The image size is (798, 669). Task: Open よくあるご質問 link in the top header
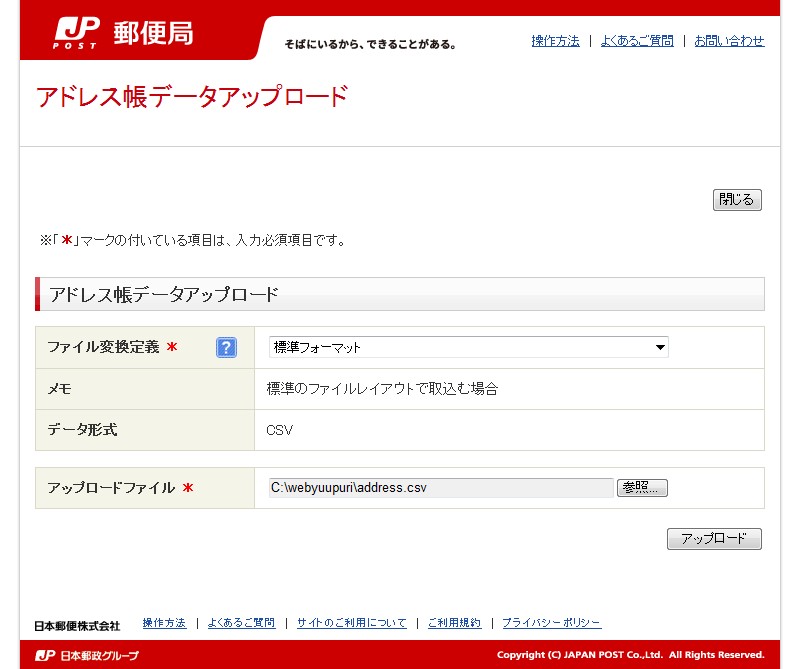(x=637, y=41)
